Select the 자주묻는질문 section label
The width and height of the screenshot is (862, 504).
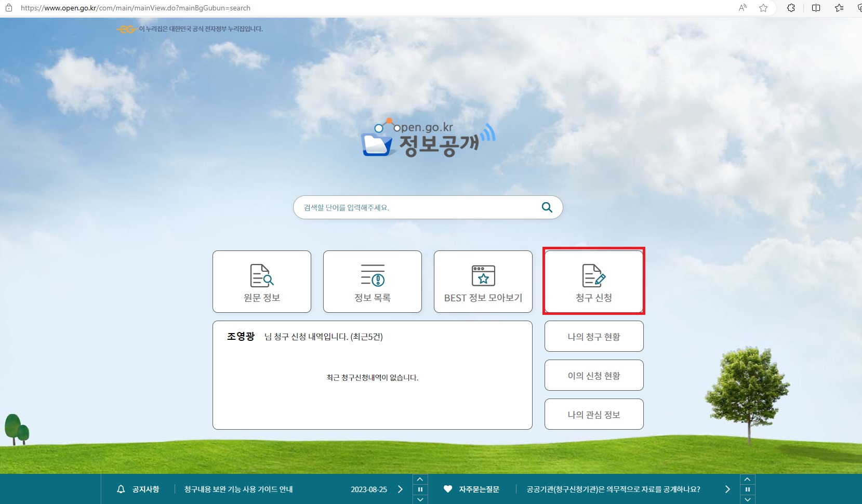click(480, 489)
